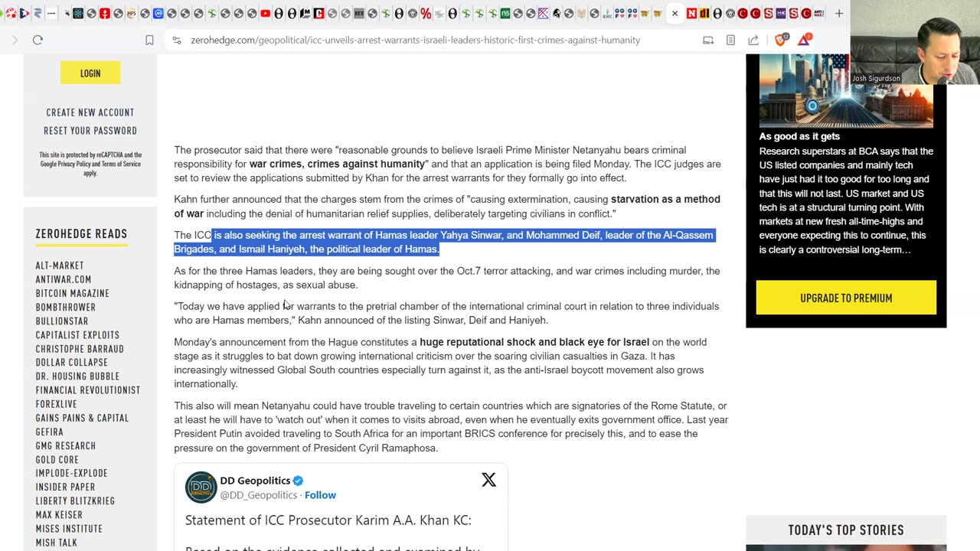Viewport: 980px width, 551px height.
Task: Open the ALT-MARKET reads link
Action: coord(60,266)
